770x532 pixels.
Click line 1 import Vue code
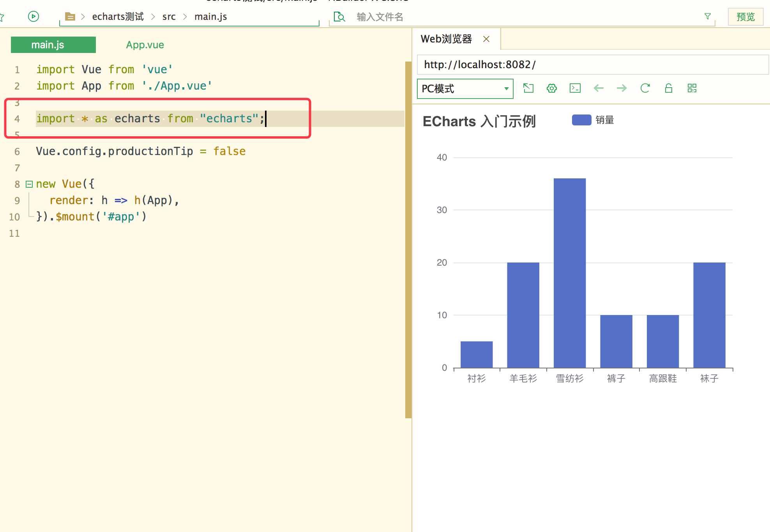104,69
